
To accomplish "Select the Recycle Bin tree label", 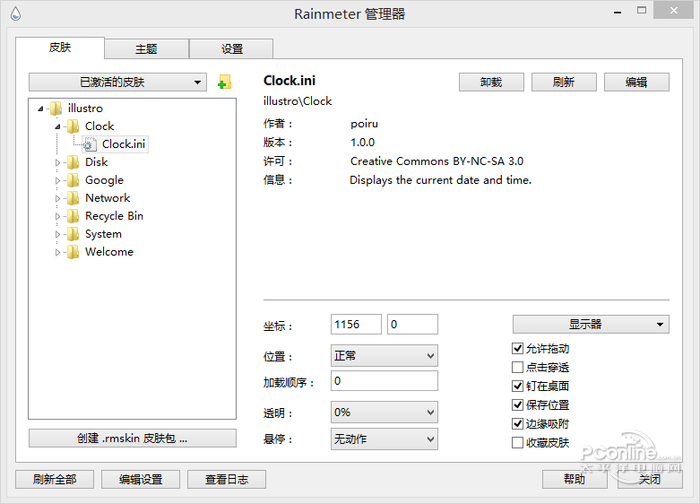I will [x=114, y=216].
